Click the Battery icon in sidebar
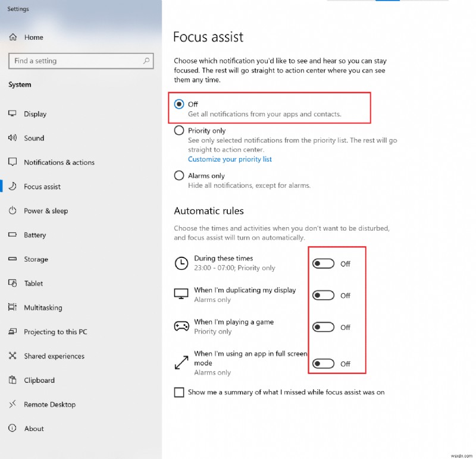Viewport: 476px width, 459px height. pyautogui.click(x=12, y=235)
